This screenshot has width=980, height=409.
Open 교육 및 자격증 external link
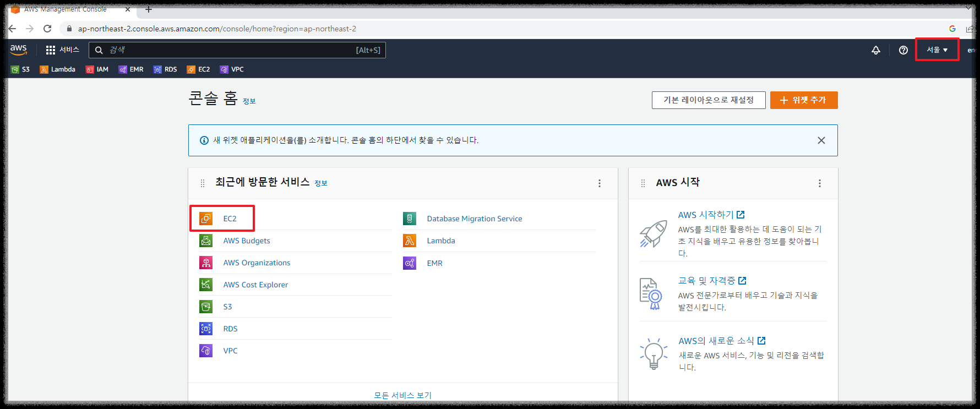coord(712,281)
